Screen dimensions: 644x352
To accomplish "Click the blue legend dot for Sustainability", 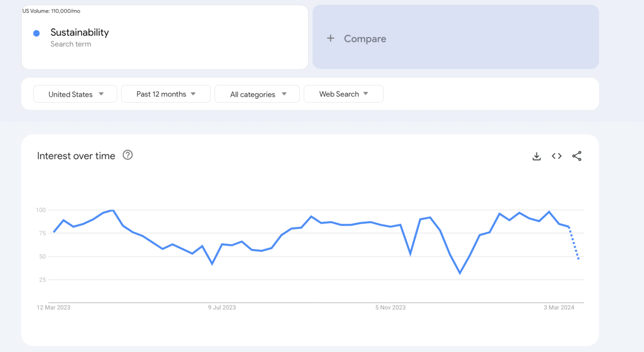I will click(x=36, y=33).
